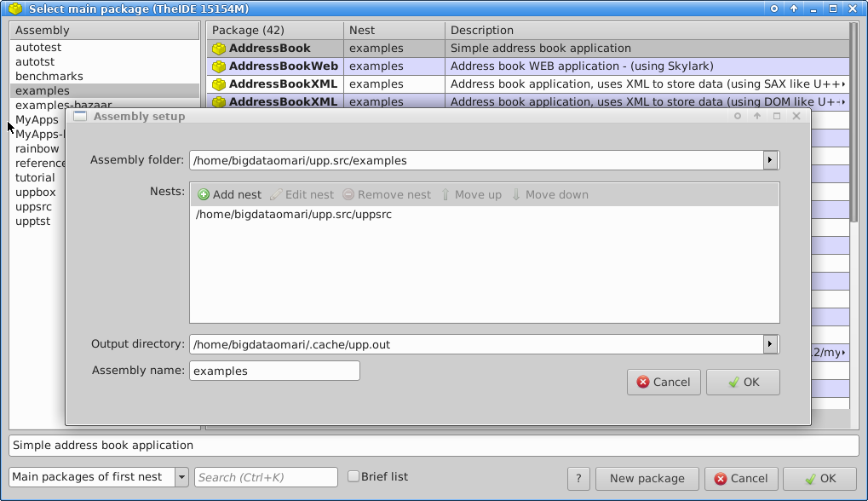Click the Remove nest red icon
The height and width of the screenshot is (501, 868).
click(348, 194)
